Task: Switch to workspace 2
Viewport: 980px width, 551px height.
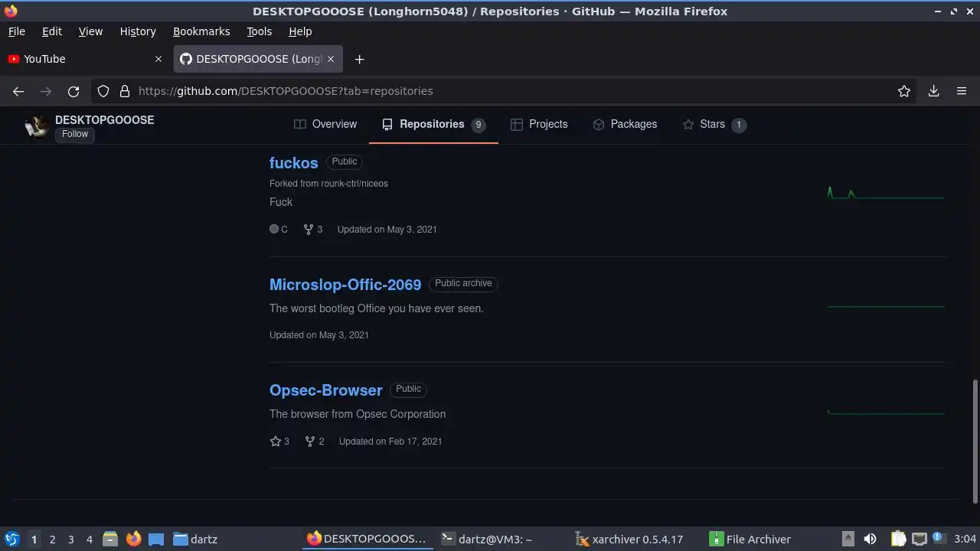Action: click(53, 540)
